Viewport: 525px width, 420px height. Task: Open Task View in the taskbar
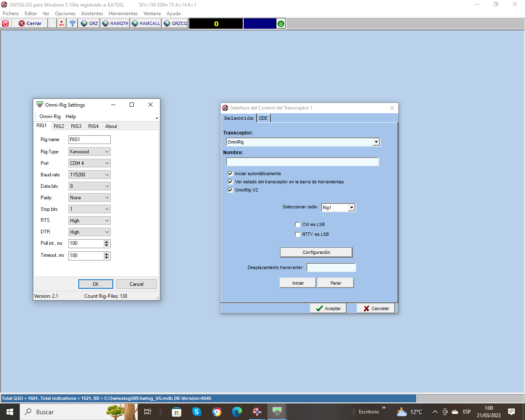click(x=148, y=412)
